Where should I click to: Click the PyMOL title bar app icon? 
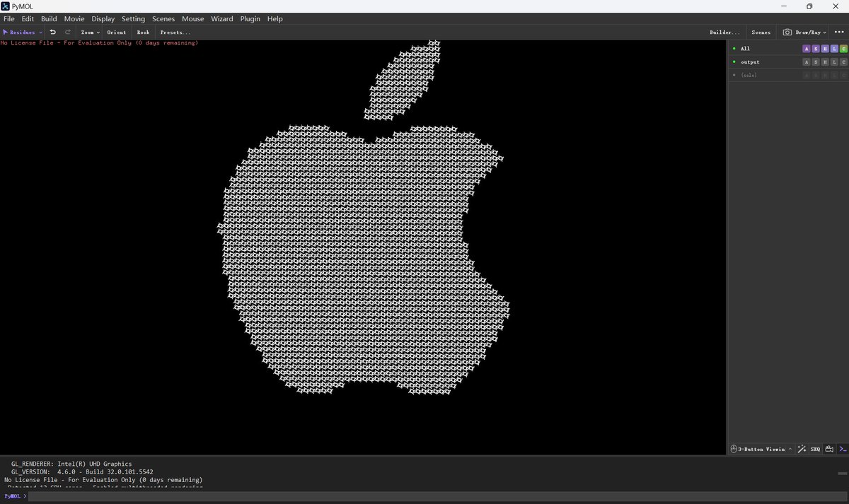click(x=6, y=6)
